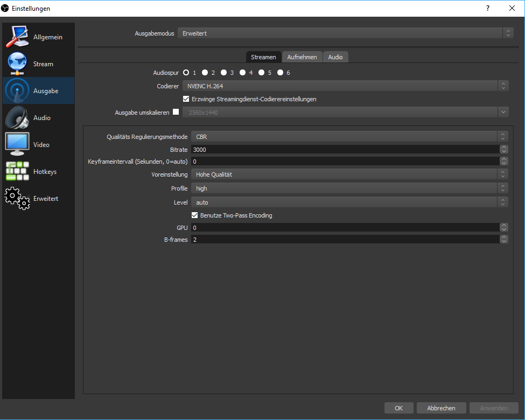Open the Audio speaker icon section
This screenshot has width=525, height=420.
point(17,117)
